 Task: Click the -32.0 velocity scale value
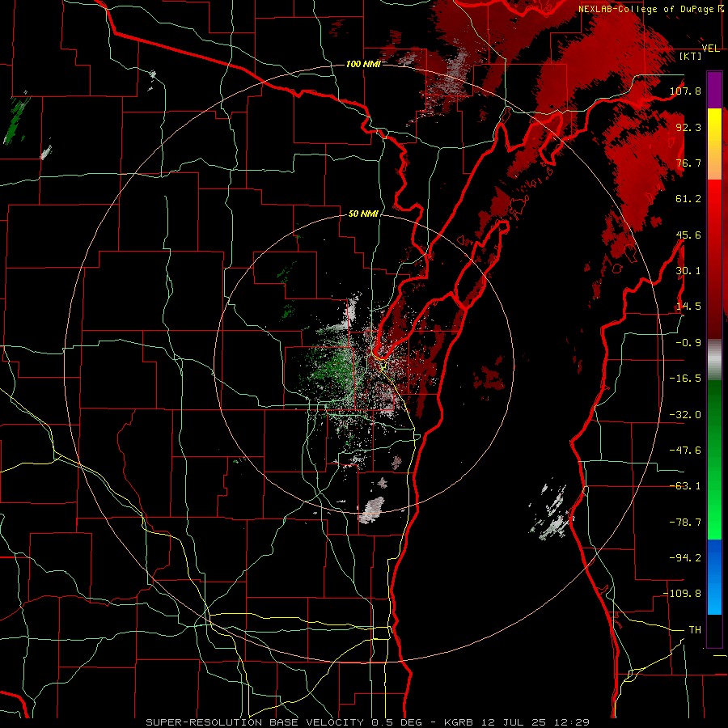(x=685, y=415)
